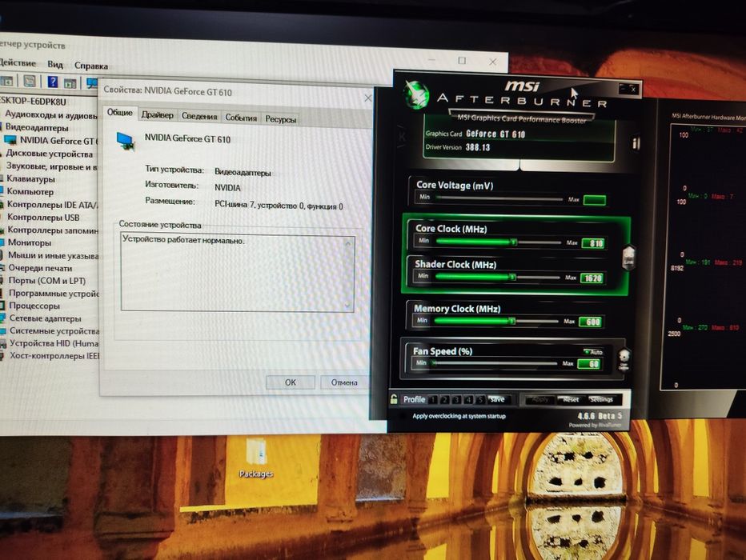Click the Memory Clock value field 600

[591, 322]
